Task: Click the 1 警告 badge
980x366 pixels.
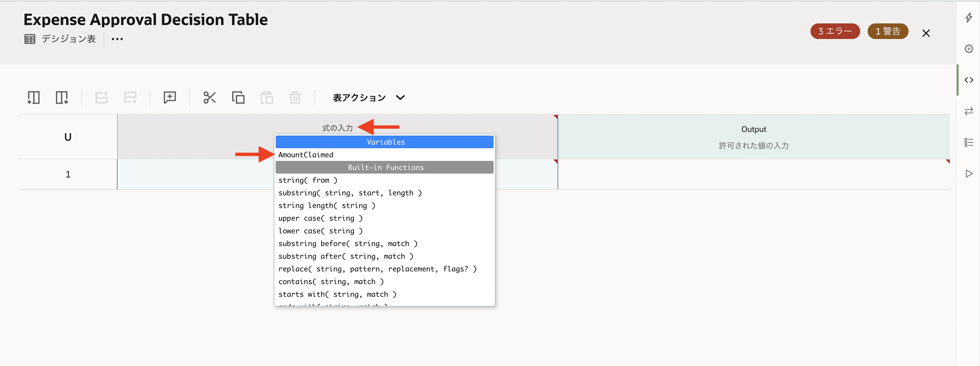Action: [x=888, y=31]
